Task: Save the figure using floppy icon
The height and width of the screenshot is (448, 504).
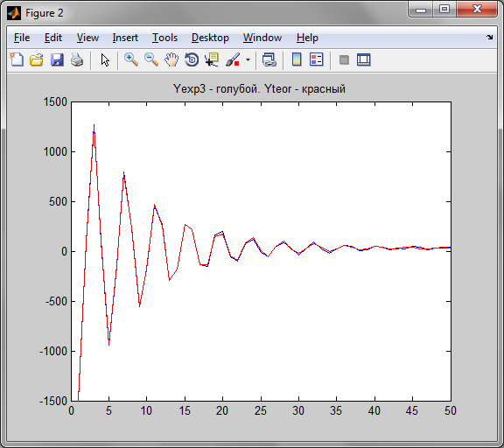Action: click(57, 59)
